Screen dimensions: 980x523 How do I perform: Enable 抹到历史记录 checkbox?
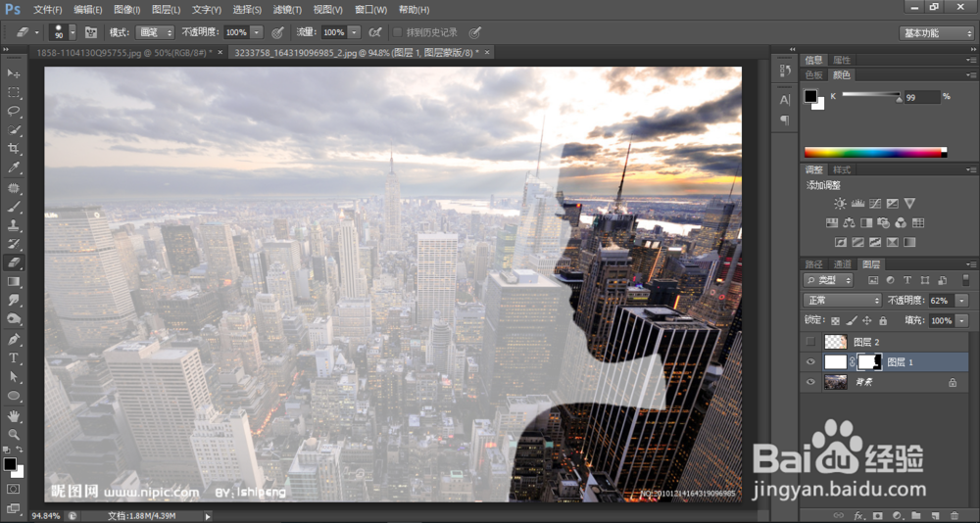(397, 32)
